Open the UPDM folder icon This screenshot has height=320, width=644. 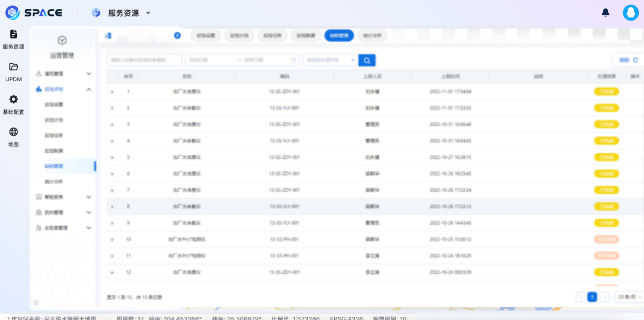[14, 67]
